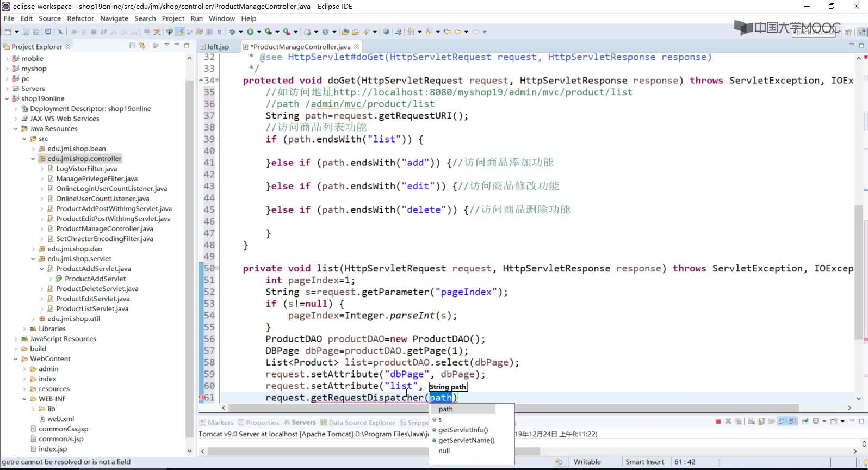Click the Display Selected Console icon
The image size is (868, 470).
pos(815,421)
